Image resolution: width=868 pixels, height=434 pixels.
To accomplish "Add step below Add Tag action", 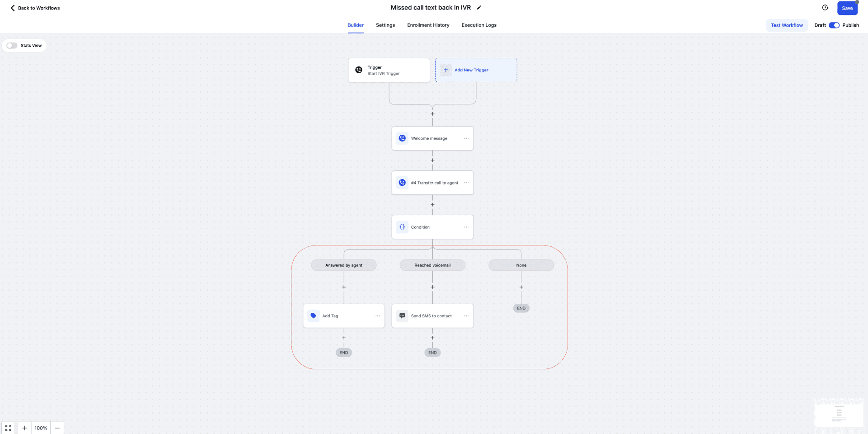I will (x=344, y=338).
